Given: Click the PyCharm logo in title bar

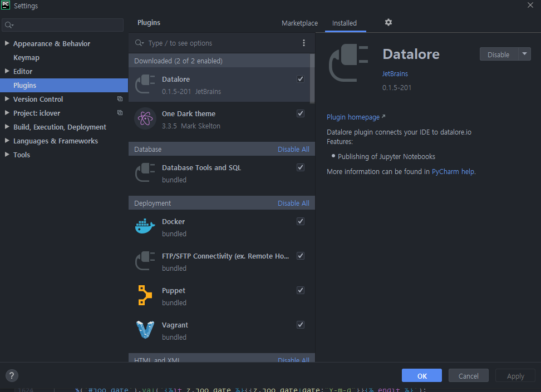Looking at the screenshot, I should (6, 5).
